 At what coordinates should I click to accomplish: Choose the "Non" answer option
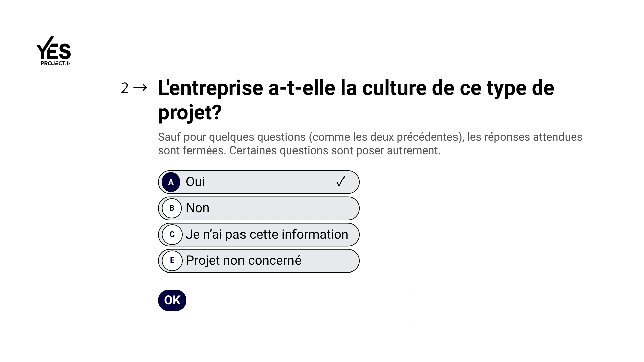point(198,208)
